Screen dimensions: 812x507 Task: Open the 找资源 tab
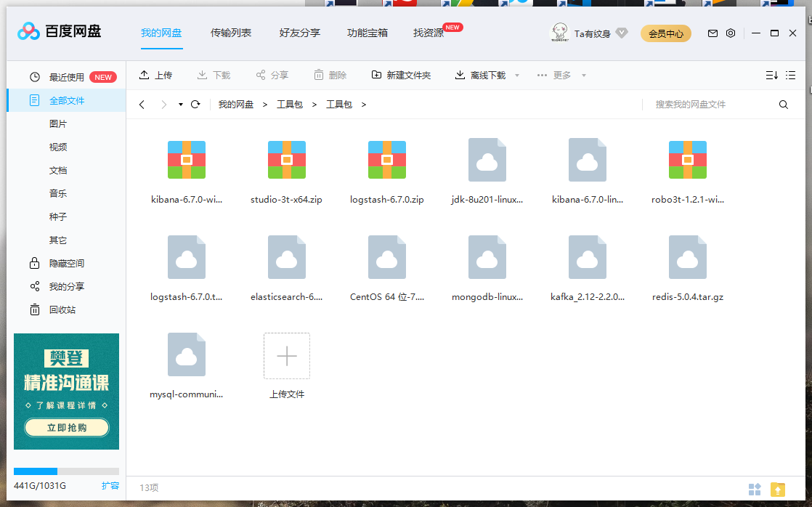click(427, 33)
